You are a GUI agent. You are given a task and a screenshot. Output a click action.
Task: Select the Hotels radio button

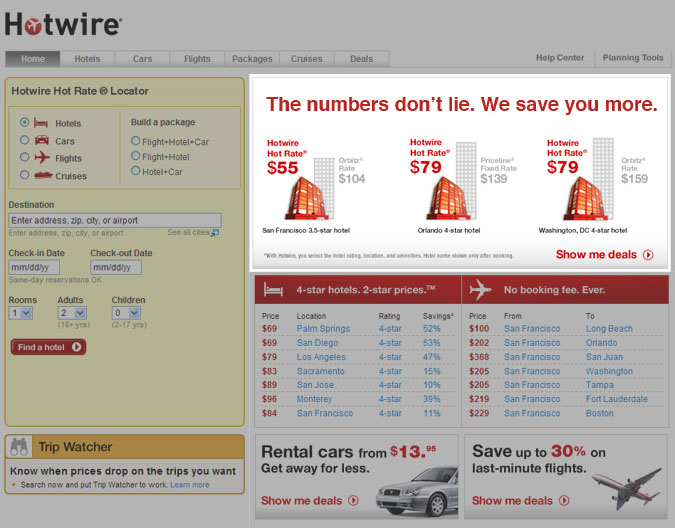coord(25,122)
